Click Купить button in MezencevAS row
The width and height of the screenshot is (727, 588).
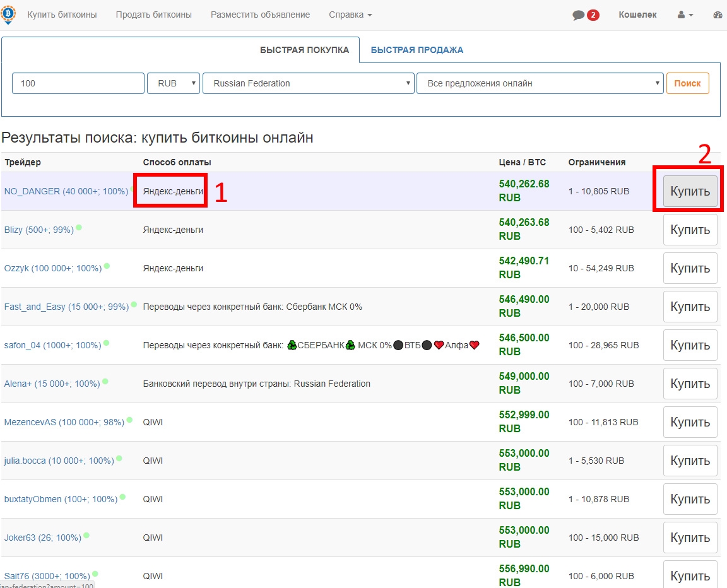pyautogui.click(x=690, y=422)
